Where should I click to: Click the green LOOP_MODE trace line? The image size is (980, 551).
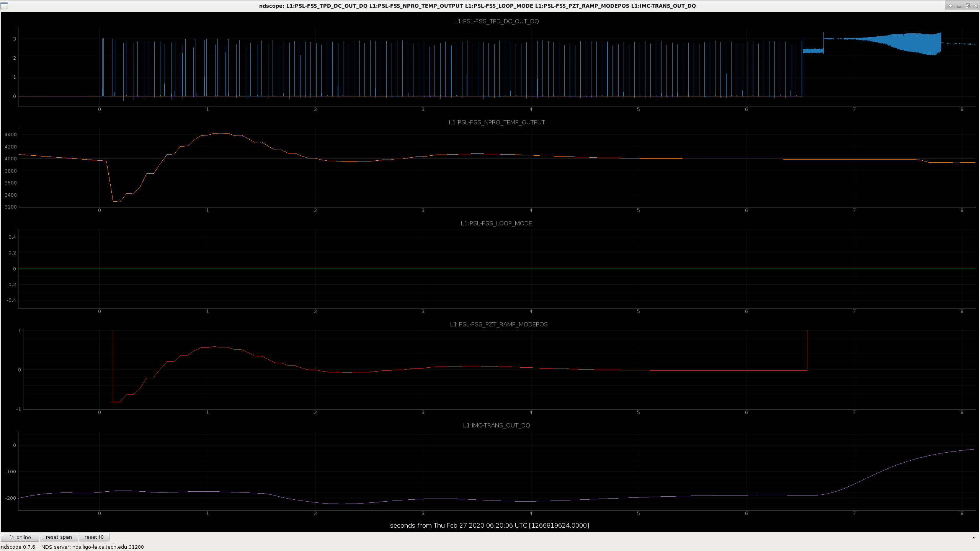pyautogui.click(x=497, y=269)
